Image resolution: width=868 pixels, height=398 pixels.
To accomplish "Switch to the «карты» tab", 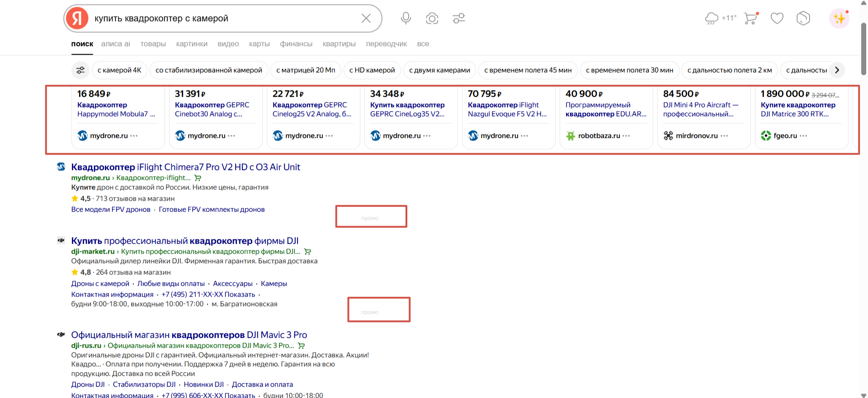I will click(x=259, y=44).
